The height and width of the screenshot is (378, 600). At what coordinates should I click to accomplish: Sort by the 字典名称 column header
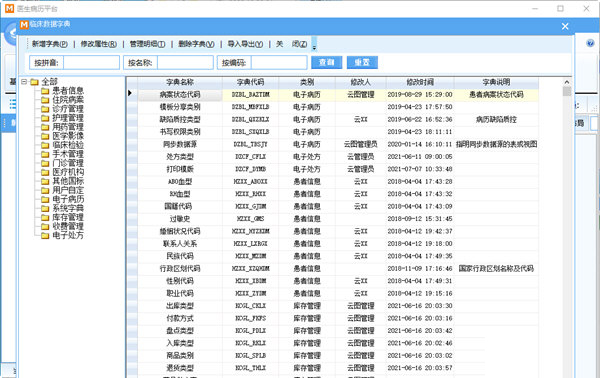(x=180, y=82)
